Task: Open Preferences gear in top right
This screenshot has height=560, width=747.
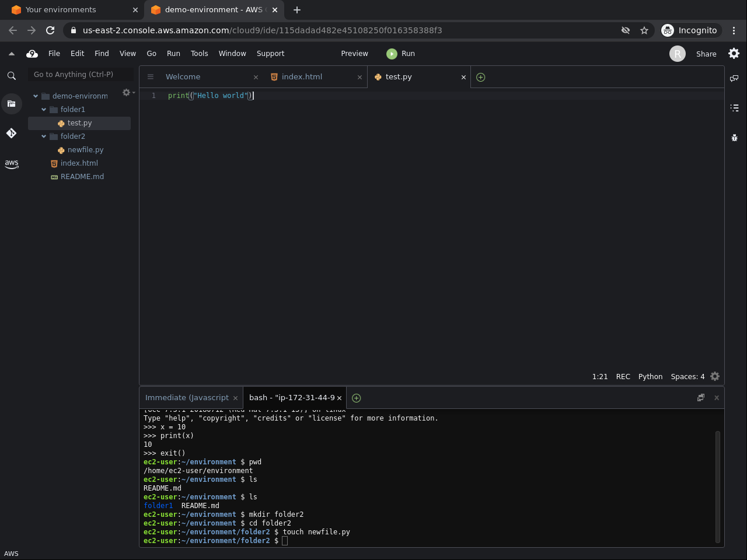Action: pos(734,54)
